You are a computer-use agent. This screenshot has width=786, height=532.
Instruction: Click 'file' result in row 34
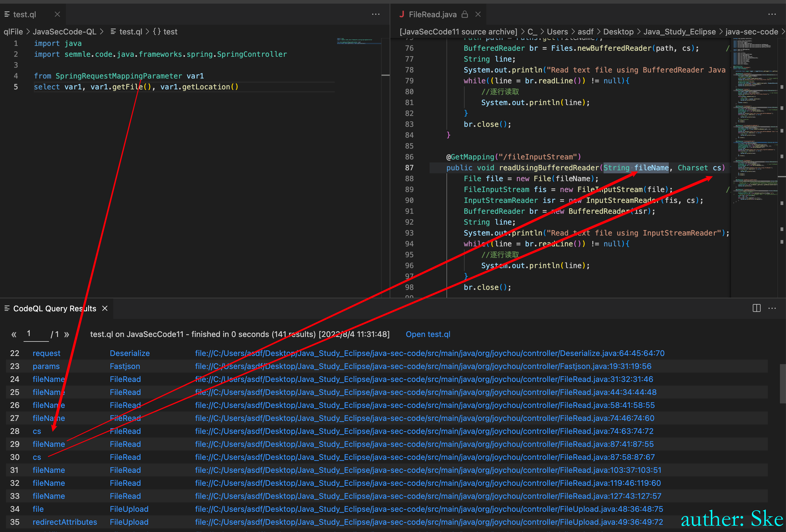pyautogui.click(x=38, y=509)
